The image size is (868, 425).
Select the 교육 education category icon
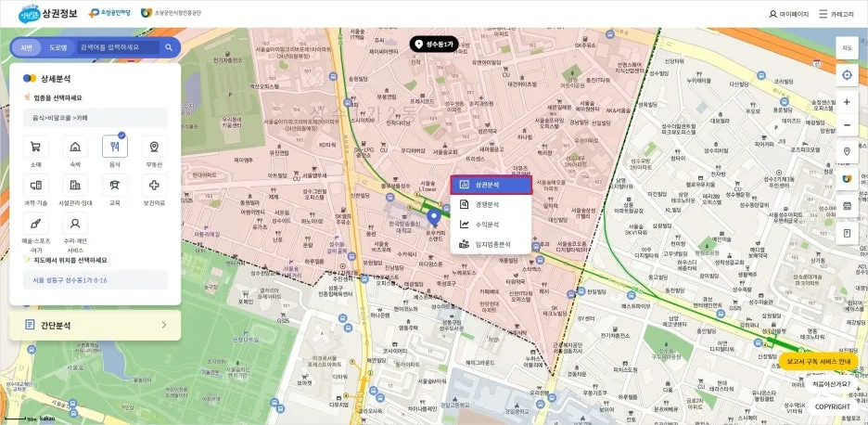[115, 185]
